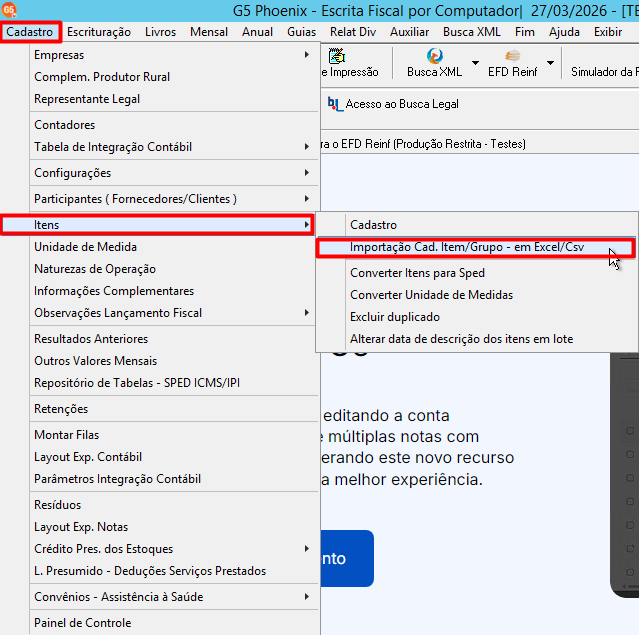This screenshot has width=639, height=635.
Task: Open the Livros menu
Action: [161, 32]
